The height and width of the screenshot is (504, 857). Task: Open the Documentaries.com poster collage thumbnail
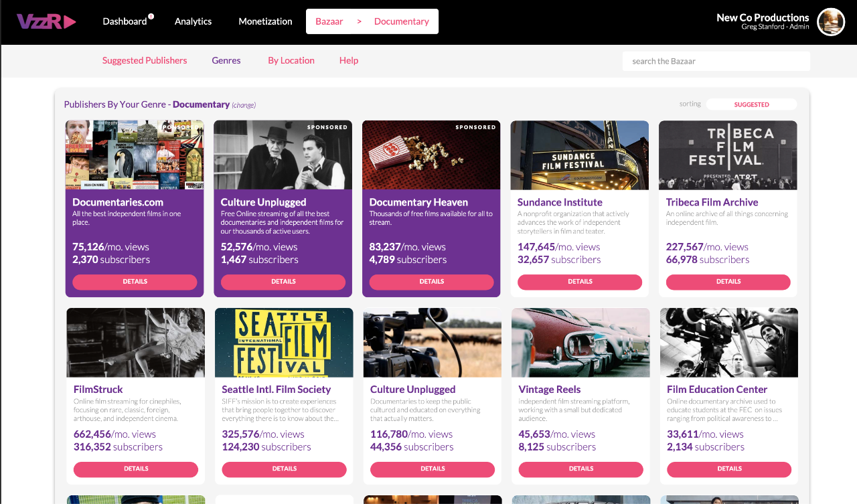[135, 155]
